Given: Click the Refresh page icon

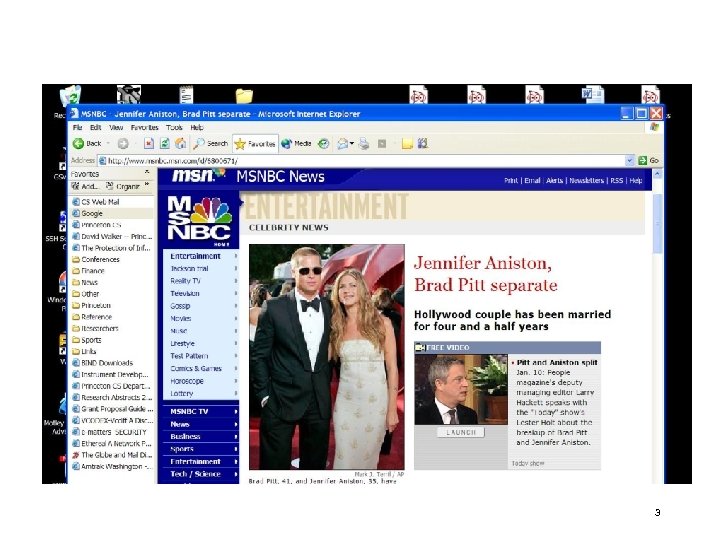Looking at the screenshot, I should (164, 144).
